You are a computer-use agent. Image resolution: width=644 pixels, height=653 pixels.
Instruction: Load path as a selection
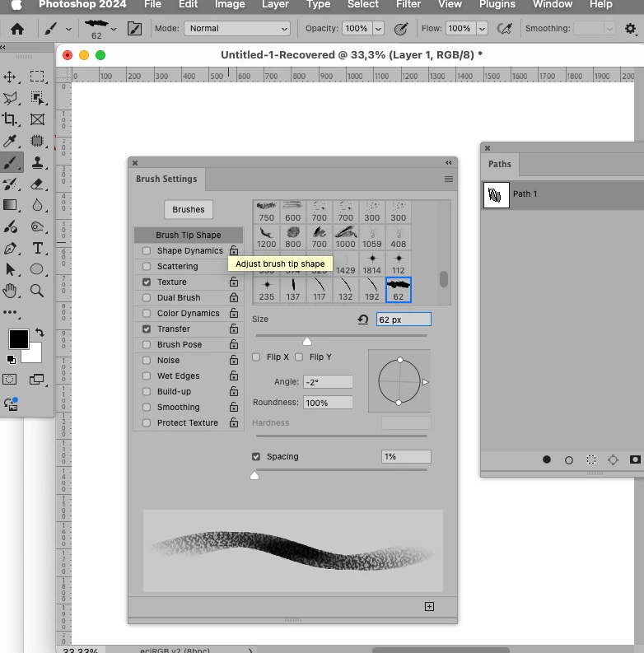click(x=591, y=459)
